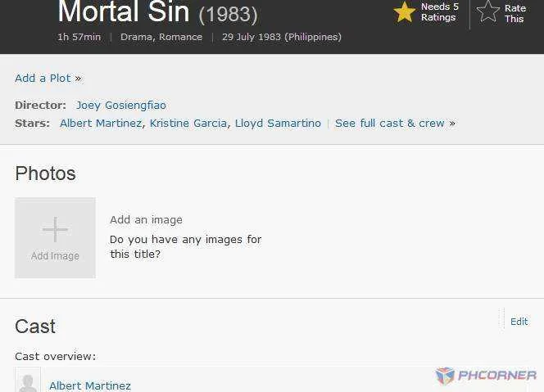Screen dimensions: 544x392
Task: Open Lloyd Samartino star link
Action: tap(278, 124)
